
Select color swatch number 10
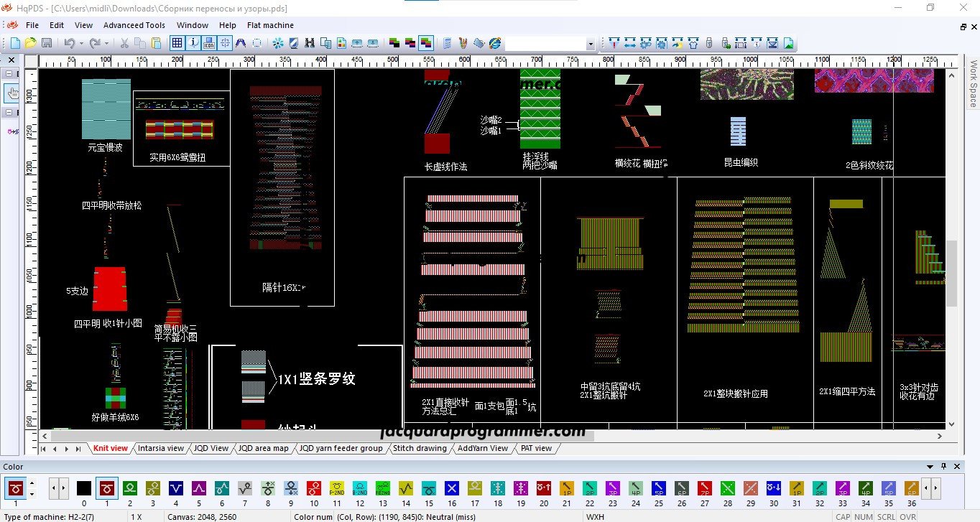314,489
